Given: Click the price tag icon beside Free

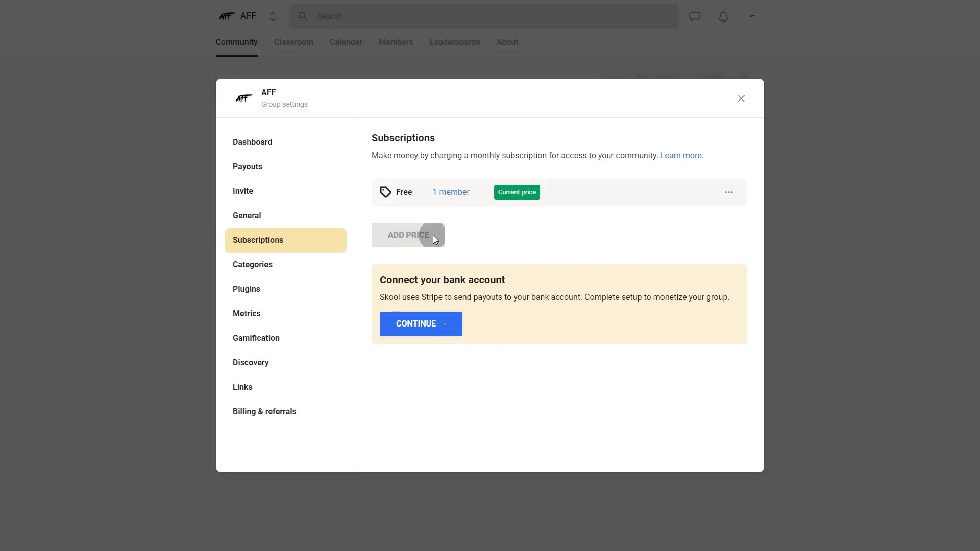Looking at the screenshot, I should 385,192.
